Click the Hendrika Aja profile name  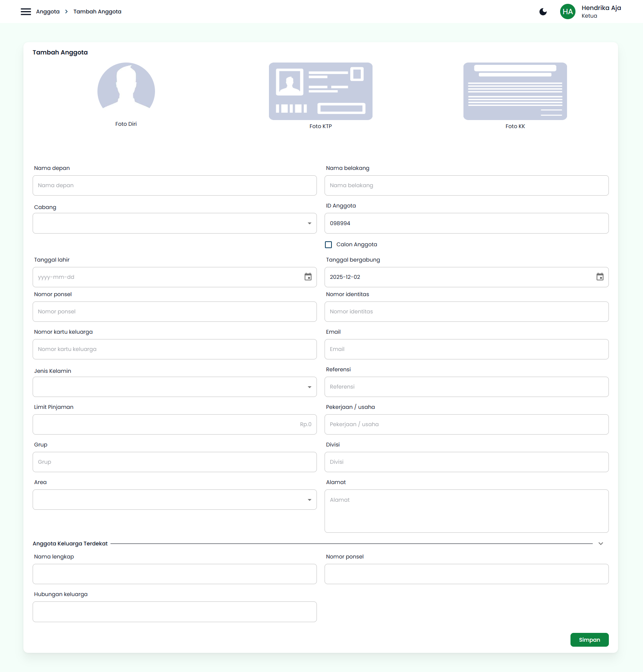[x=601, y=8]
